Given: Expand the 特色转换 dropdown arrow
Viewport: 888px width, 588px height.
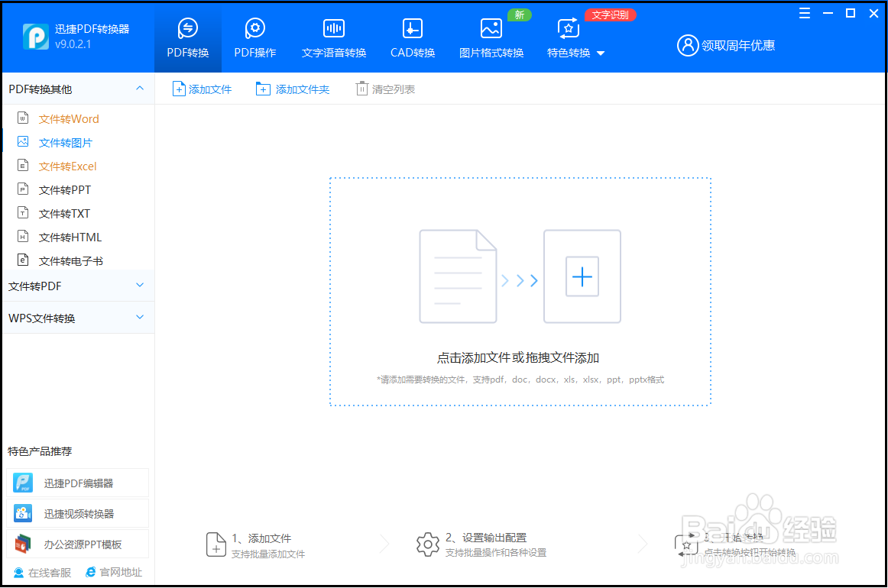Looking at the screenshot, I should point(601,53).
